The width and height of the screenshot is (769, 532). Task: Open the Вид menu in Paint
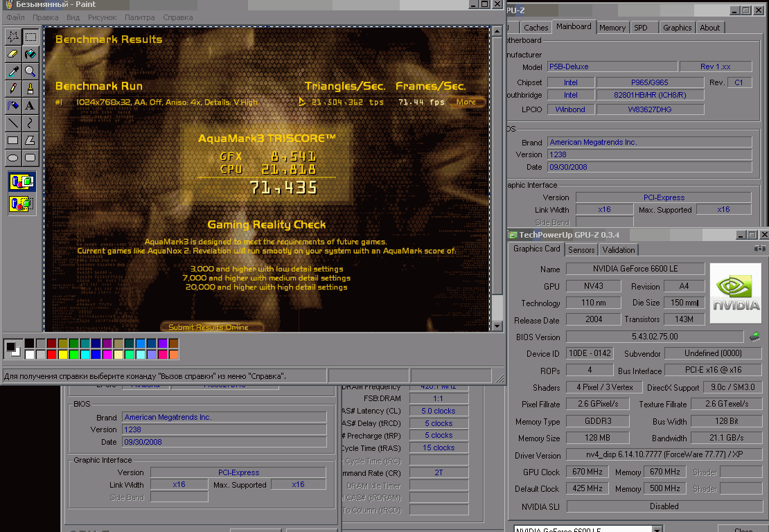click(73, 17)
